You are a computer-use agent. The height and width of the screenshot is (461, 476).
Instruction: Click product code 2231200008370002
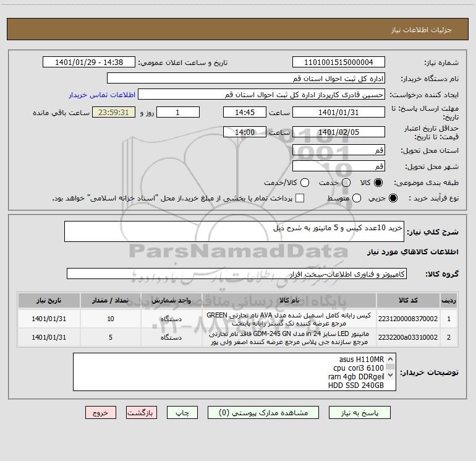(408, 319)
